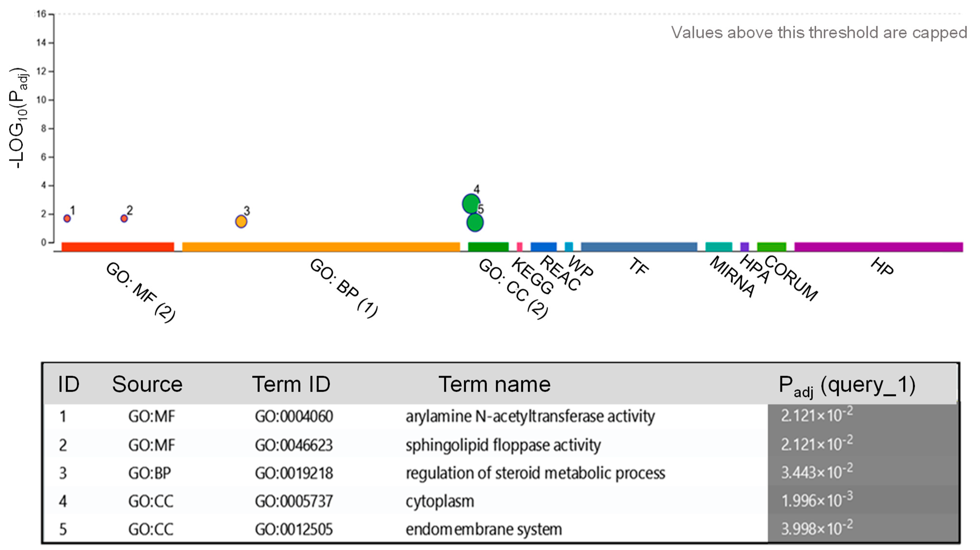Open GO:0004060 term ID link
This screenshot has width=980, height=550.
click(x=294, y=416)
